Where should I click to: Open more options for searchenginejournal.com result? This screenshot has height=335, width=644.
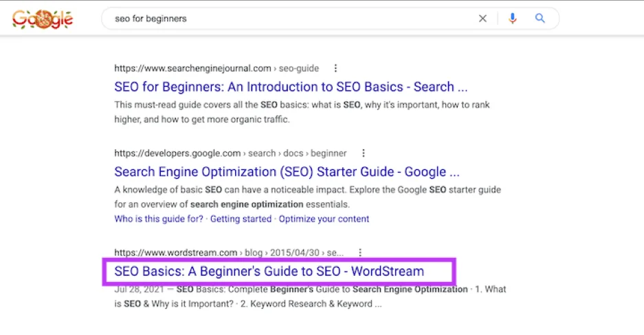335,68
